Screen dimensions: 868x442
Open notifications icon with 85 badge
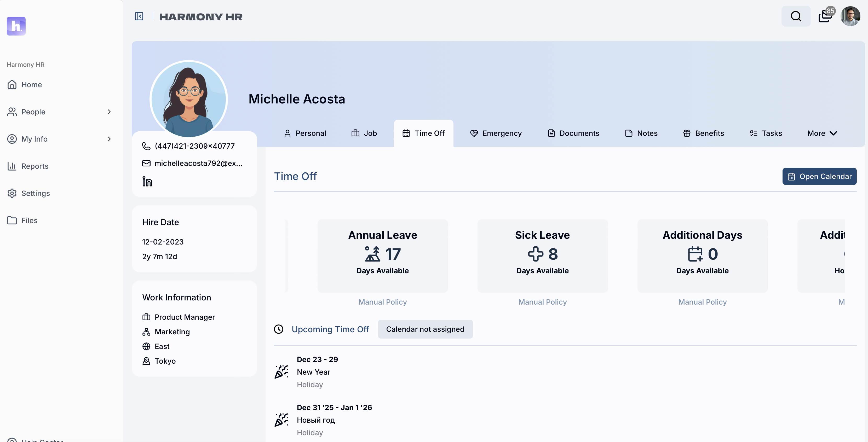tap(825, 16)
